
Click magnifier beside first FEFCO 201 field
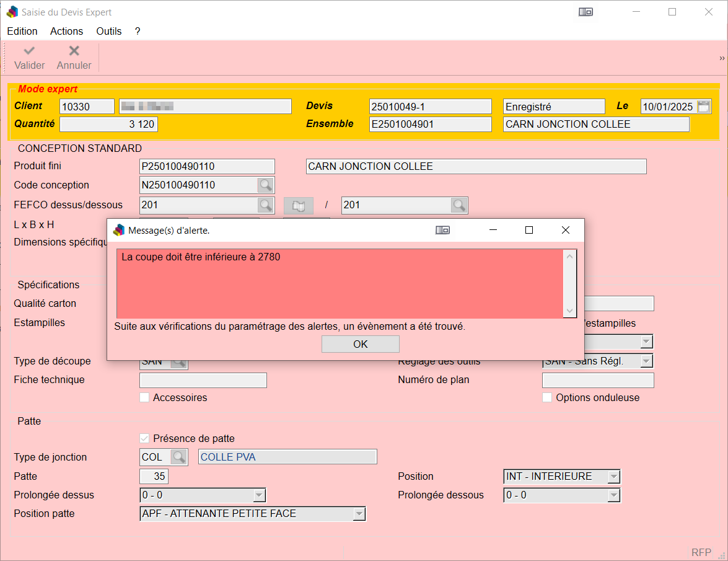(265, 205)
